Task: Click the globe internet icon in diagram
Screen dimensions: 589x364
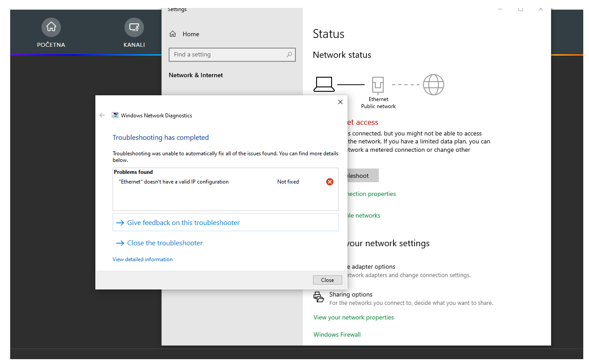Action: point(433,84)
